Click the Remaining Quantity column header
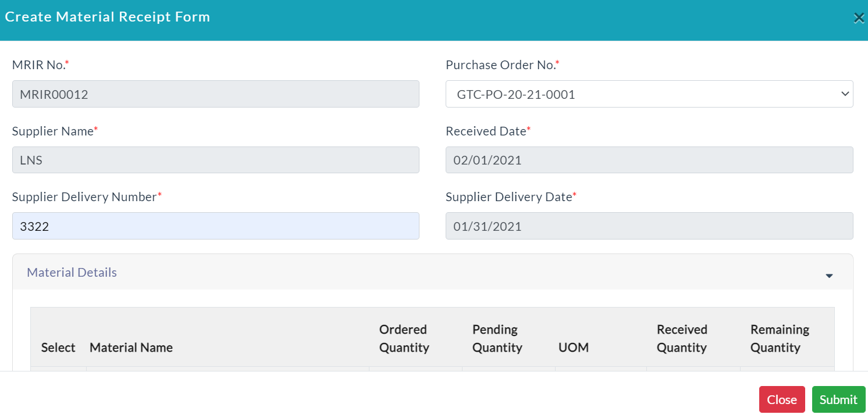 [780, 338]
